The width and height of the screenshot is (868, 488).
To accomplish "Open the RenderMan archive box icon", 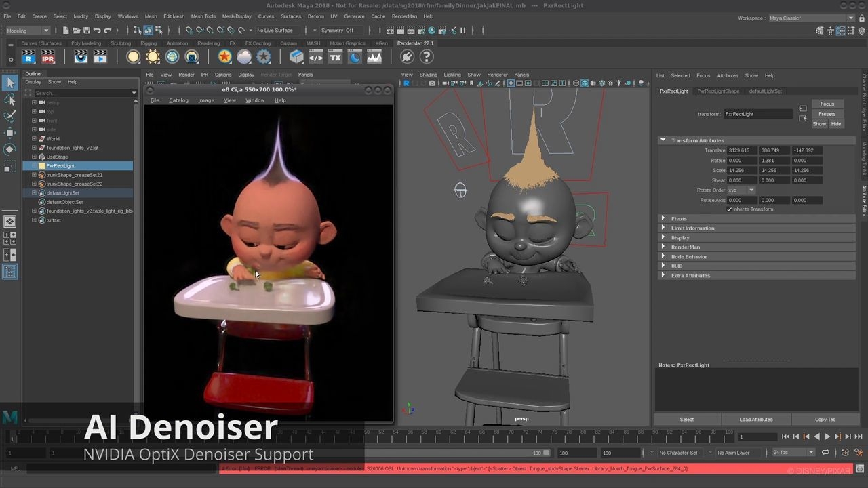I will (x=296, y=57).
